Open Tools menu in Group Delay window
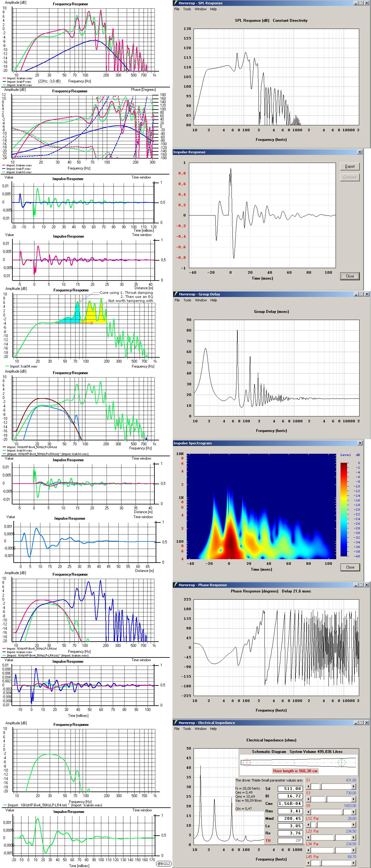Image resolution: width=371 pixels, height=868 pixels. tap(187, 300)
